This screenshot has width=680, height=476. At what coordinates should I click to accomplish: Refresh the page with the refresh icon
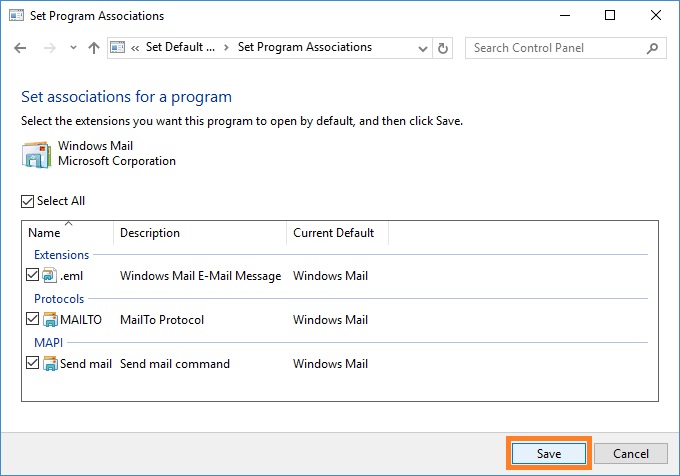(x=442, y=48)
